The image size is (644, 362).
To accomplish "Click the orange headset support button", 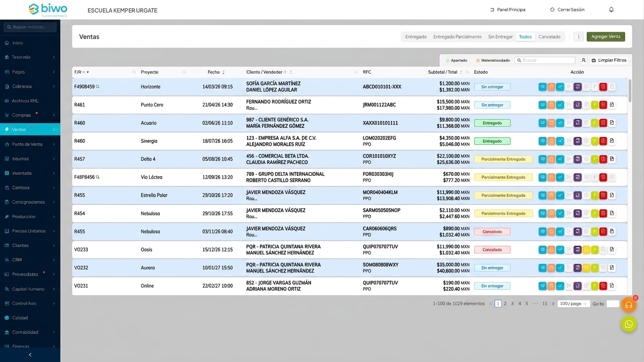I will pyautogui.click(x=628, y=304).
